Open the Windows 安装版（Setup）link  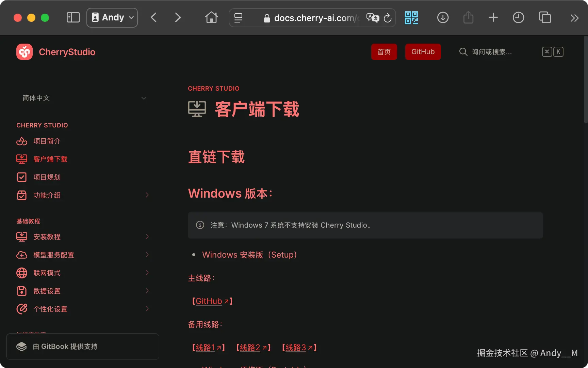point(249,255)
